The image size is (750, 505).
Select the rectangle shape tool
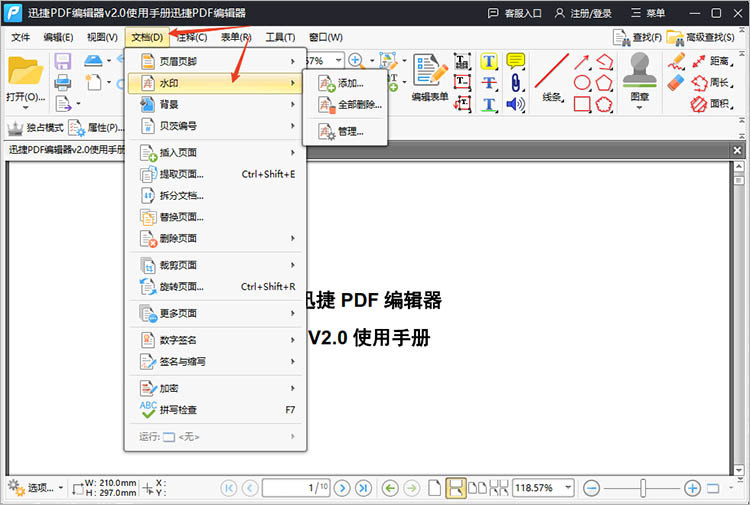[582, 104]
